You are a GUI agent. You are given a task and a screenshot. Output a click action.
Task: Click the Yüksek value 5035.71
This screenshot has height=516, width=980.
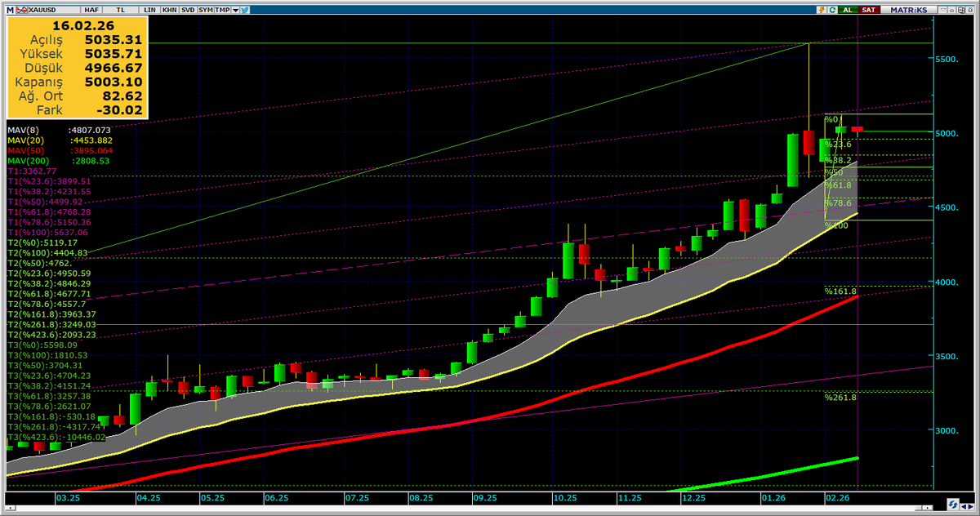click(x=112, y=53)
